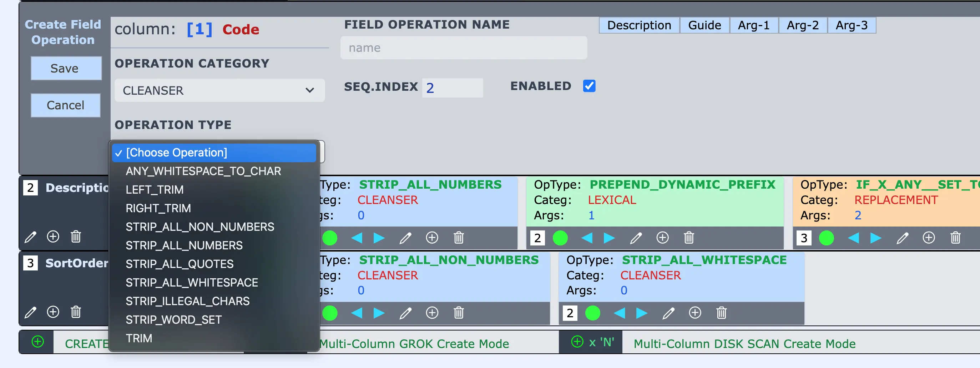The width and height of the screenshot is (980, 368).
Task: Click the plus icon beside x 'N'
Action: tap(577, 342)
